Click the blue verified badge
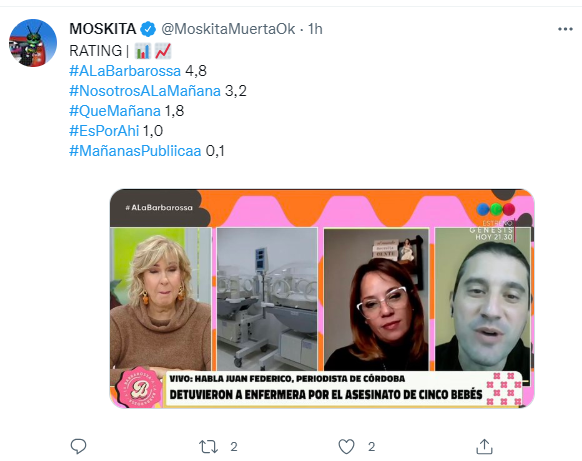Image resolution: width=582 pixels, height=461 pixels. point(148,29)
